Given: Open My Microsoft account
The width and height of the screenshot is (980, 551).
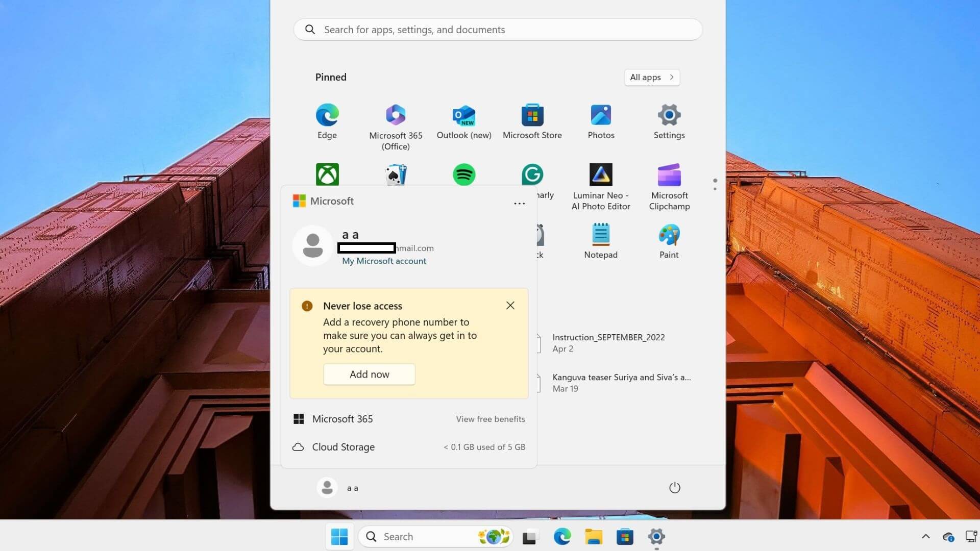Looking at the screenshot, I should click(x=384, y=261).
